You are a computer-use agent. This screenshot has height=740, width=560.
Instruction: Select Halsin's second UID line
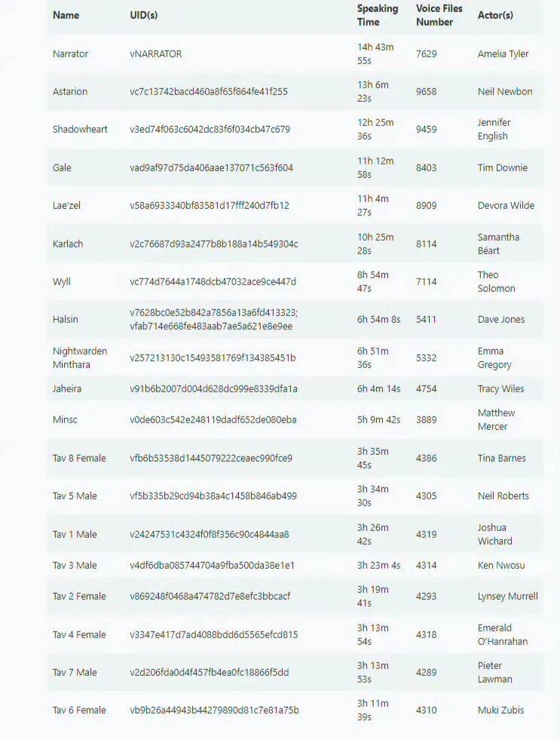point(211,326)
